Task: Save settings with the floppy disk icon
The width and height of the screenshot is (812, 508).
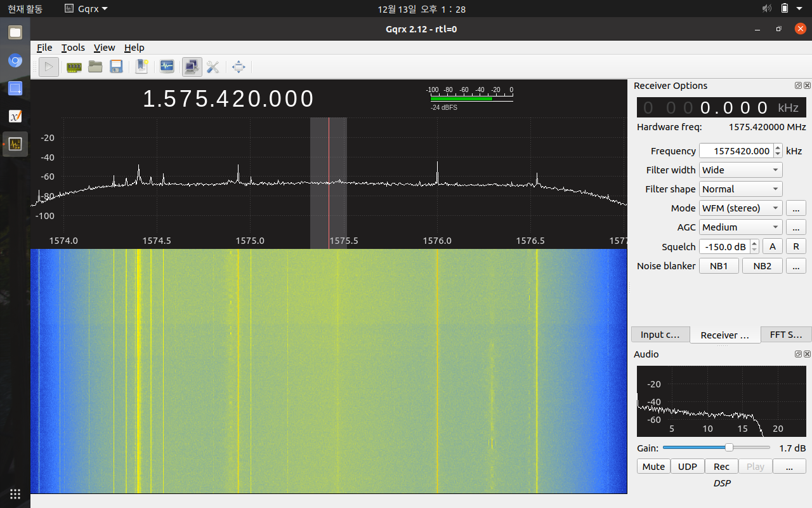Action: pyautogui.click(x=116, y=67)
